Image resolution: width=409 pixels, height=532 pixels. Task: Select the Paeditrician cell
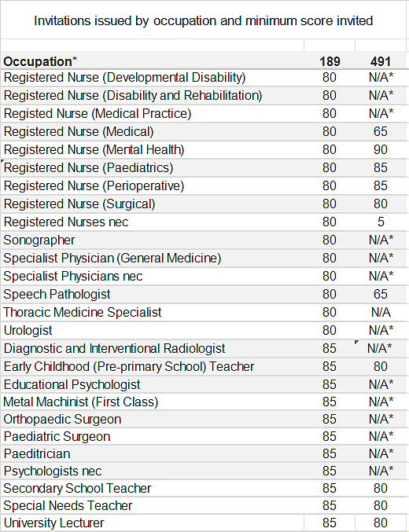pos(152,453)
